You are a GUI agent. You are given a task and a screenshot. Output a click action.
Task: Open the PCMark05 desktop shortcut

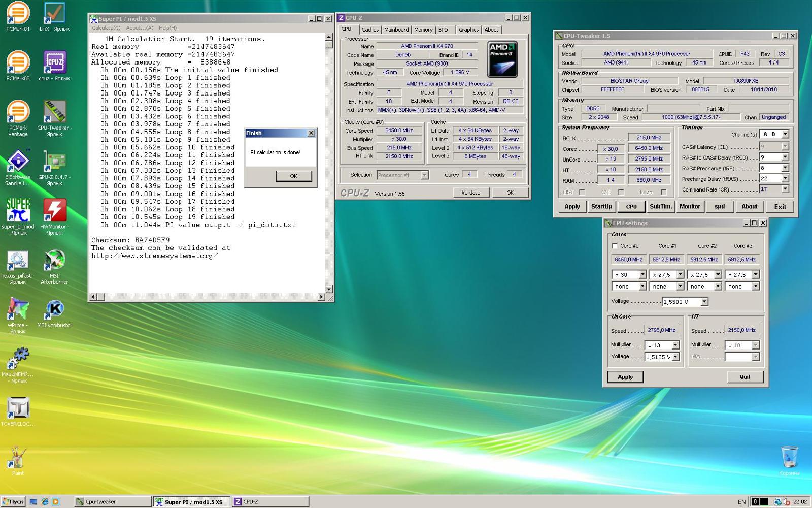pos(18,66)
